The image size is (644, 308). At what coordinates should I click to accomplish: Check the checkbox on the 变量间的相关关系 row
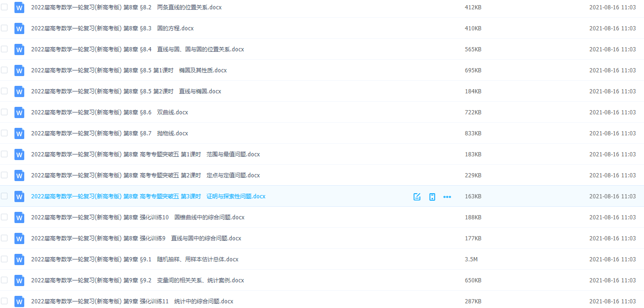pyautogui.click(x=4, y=280)
